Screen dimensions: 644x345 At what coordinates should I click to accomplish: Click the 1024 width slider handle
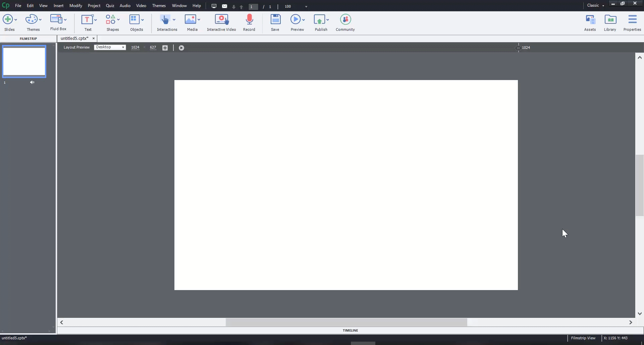click(518, 48)
